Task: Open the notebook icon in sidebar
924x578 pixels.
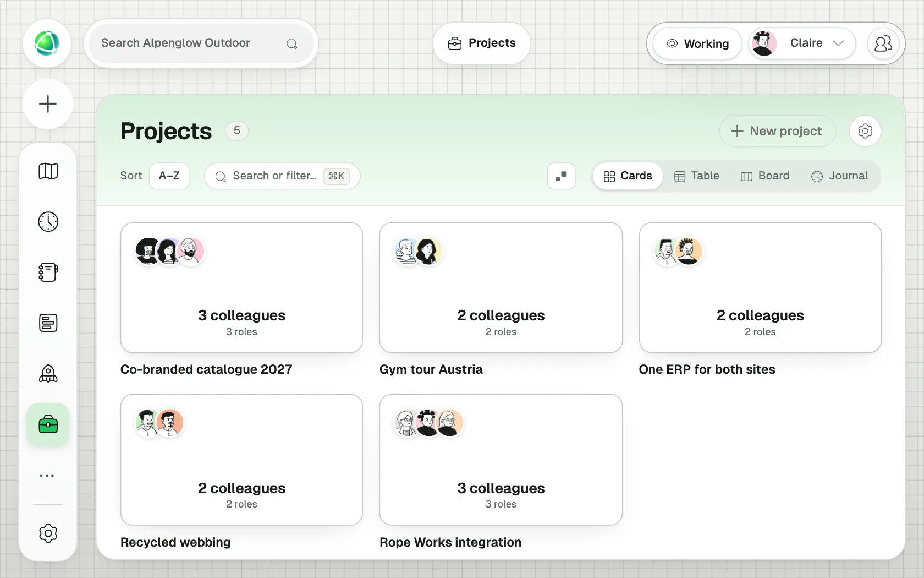Action: (x=48, y=272)
